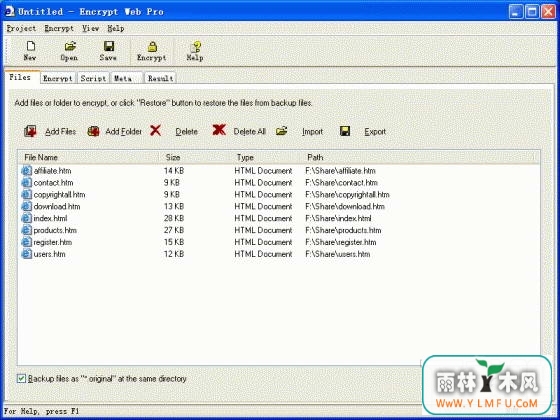Click the application icon in title bar
560x420 pixels.
10,11
